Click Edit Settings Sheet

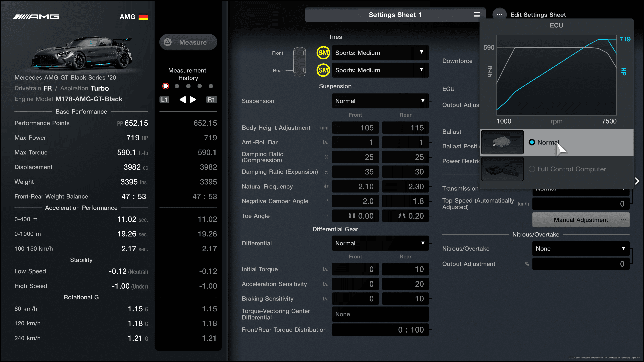coord(538,15)
